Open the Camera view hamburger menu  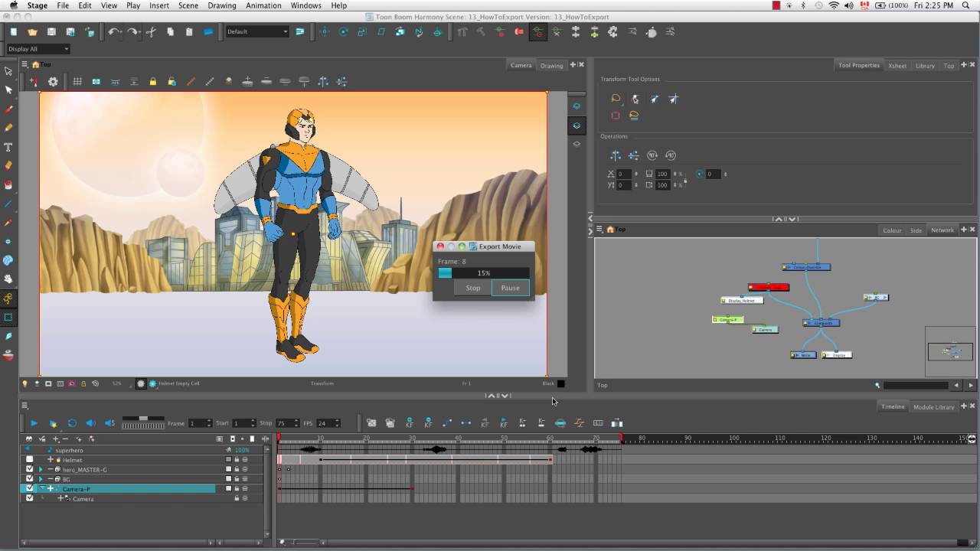click(x=24, y=64)
